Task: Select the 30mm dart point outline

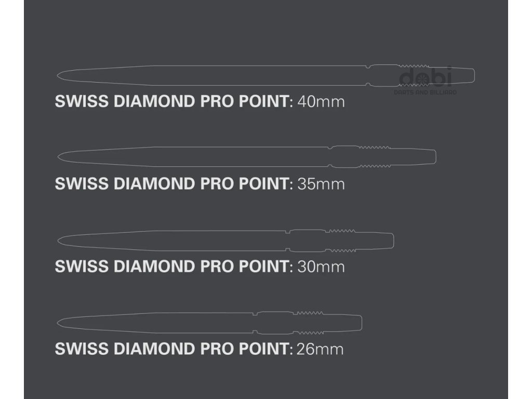Action: coord(182,240)
